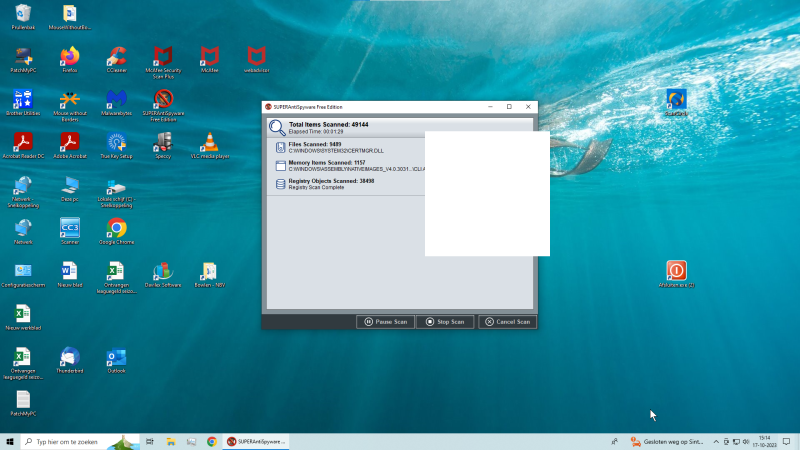Click the Pause Scan button
This screenshot has height=450, width=800.
(385, 322)
